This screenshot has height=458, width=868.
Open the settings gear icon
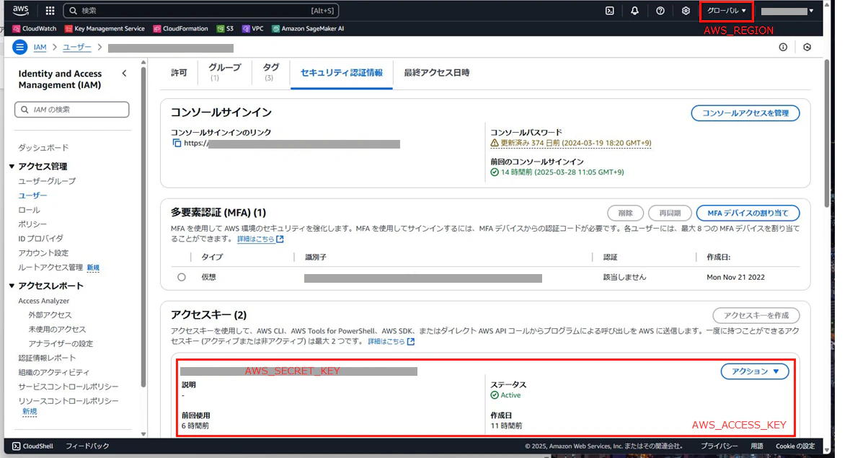point(686,11)
